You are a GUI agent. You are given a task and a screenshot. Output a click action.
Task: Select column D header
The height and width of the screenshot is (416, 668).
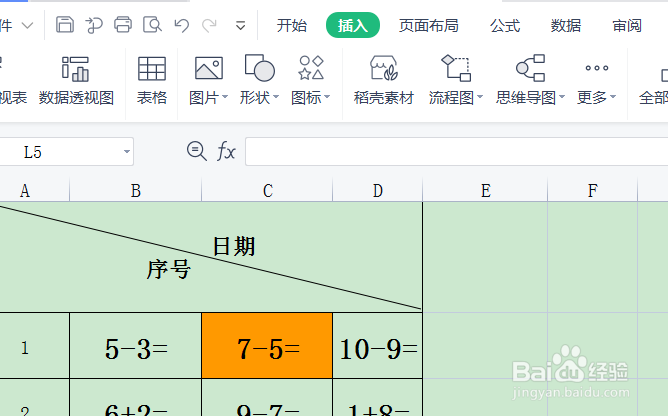point(377,190)
